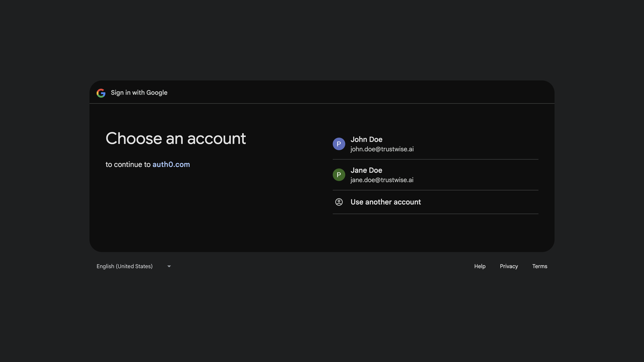Screen dimensions: 644x362
Task: Click Jane Doe's green avatar circle
Action: 339,175
